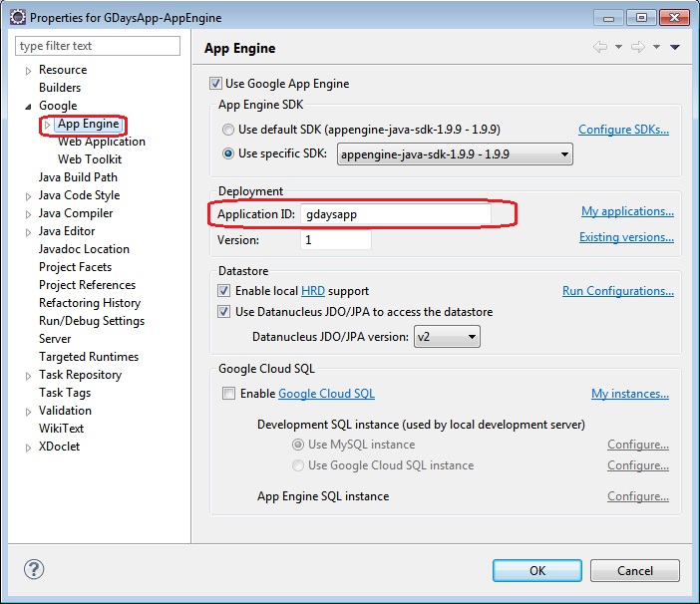Click the forward navigation arrow icon

pos(639,48)
